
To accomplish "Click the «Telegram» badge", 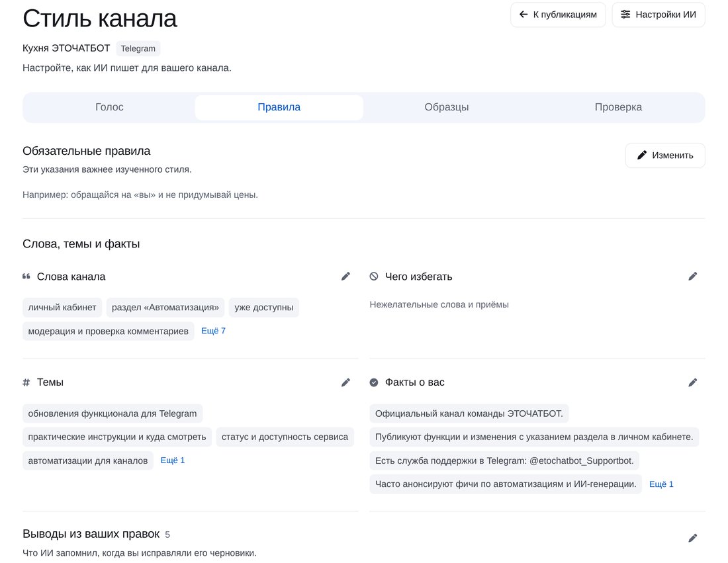I will [x=138, y=49].
